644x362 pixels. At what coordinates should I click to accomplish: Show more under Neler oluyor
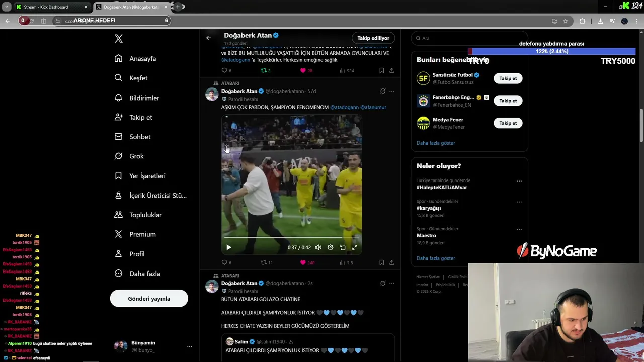(x=436, y=258)
